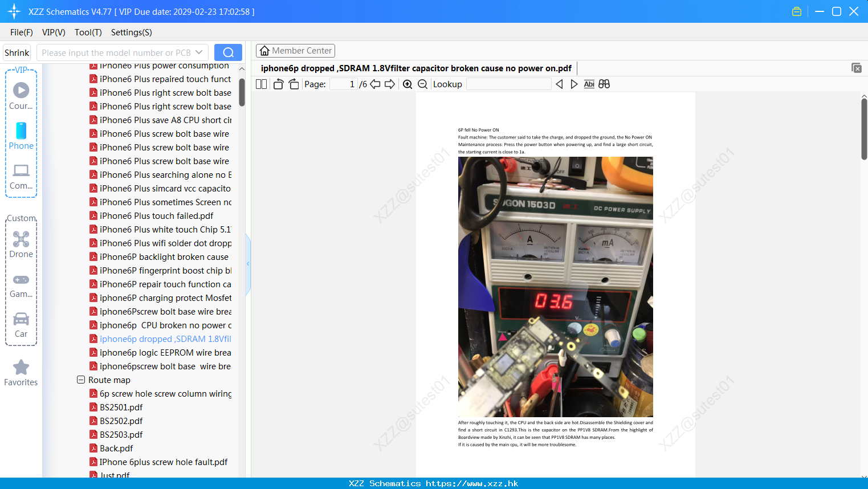
Task: Click the Shrink button
Action: (17, 52)
